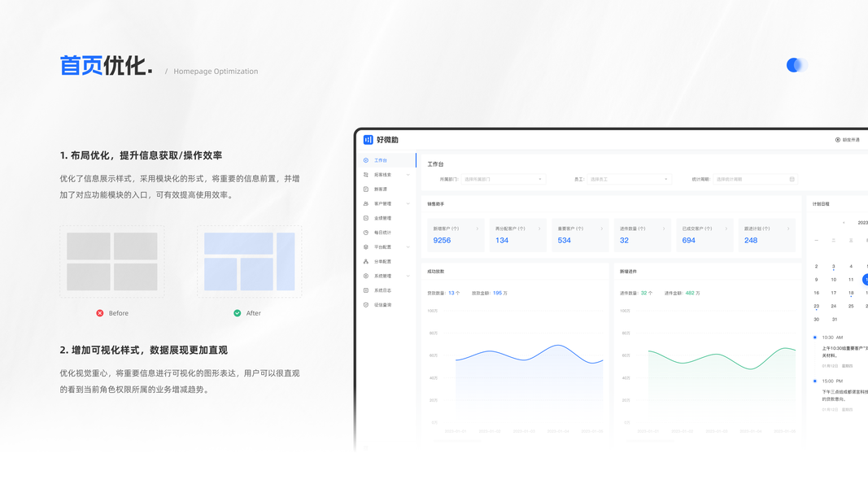This screenshot has height=488, width=868.
Task: Open the 已成交客户 694 card
Action: pyautogui.click(x=704, y=235)
